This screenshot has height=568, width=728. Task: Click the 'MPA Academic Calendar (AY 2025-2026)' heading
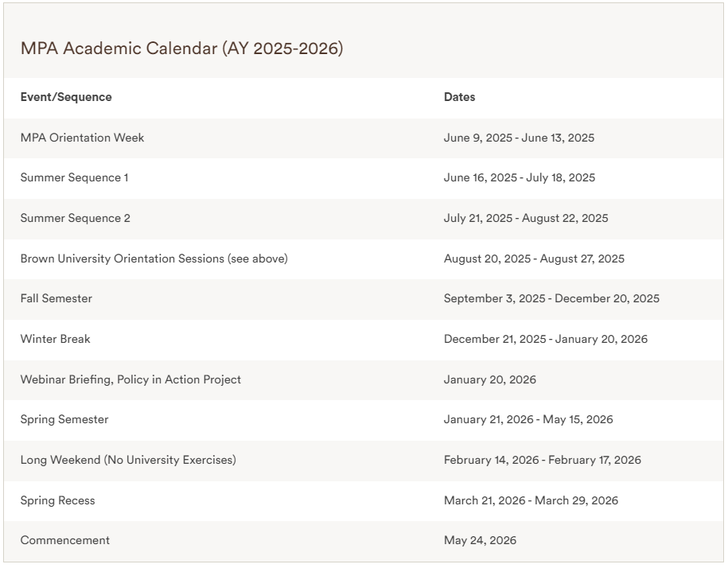click(x=181, y=49)
